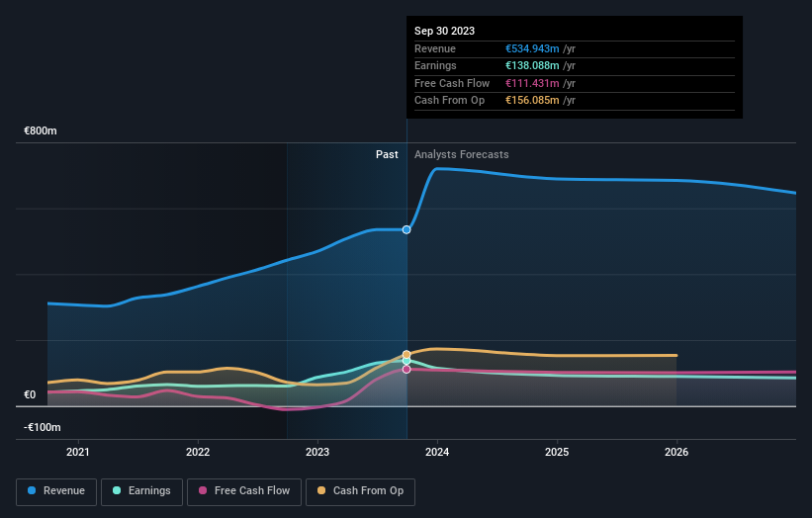This screenshot has height=518, width=812.
Task: Toggle the Revenue legend series
Action: 56,491
